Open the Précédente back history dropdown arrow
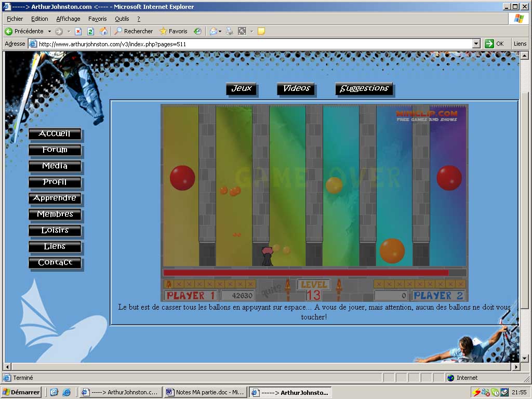Viewport: 532px width, 399px height. [50, 31]
